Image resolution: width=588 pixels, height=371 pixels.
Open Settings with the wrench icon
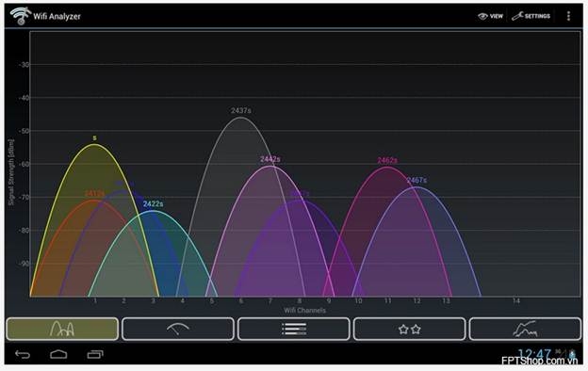pos(531,16)
